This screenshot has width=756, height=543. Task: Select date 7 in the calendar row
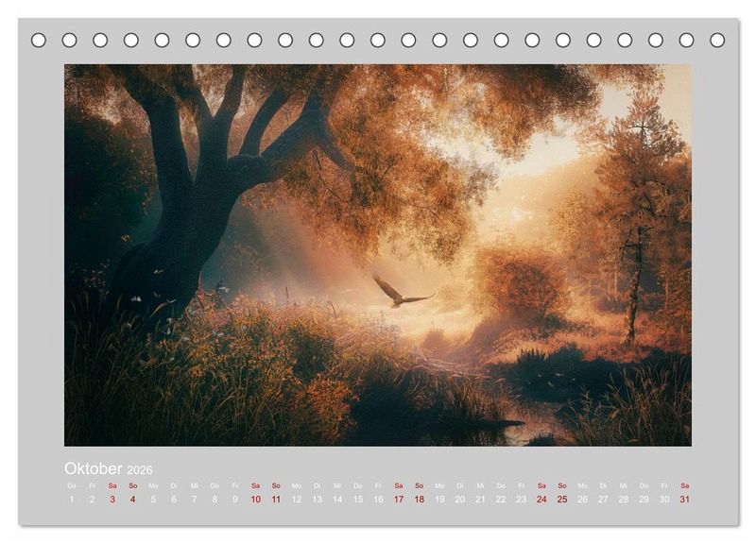click(x=195, y=500)
